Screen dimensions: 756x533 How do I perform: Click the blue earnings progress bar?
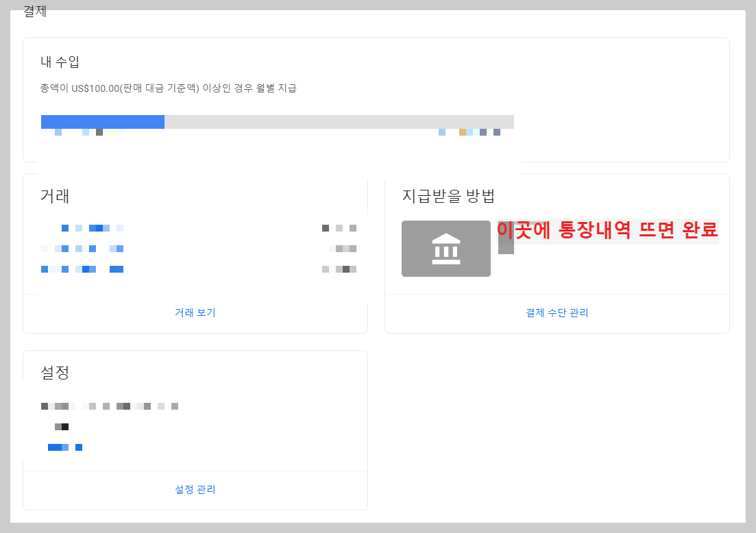(103, 121)
